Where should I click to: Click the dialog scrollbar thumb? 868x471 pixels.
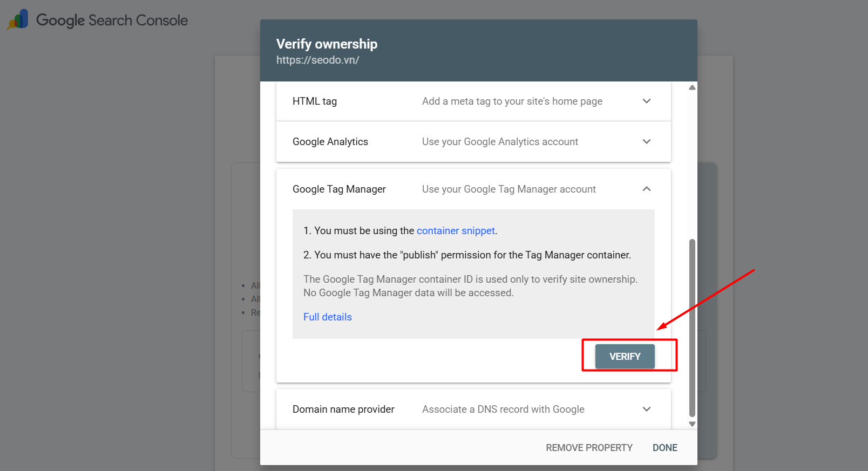[x=692, y=328]
